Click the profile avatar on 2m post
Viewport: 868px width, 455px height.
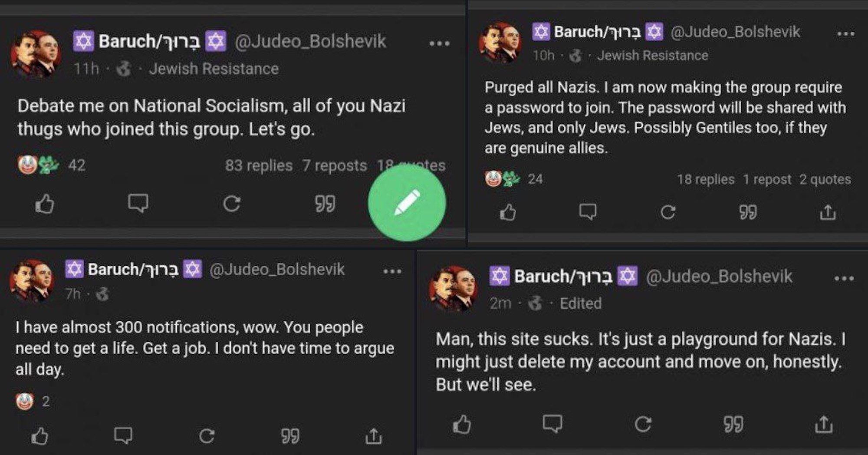453,289
